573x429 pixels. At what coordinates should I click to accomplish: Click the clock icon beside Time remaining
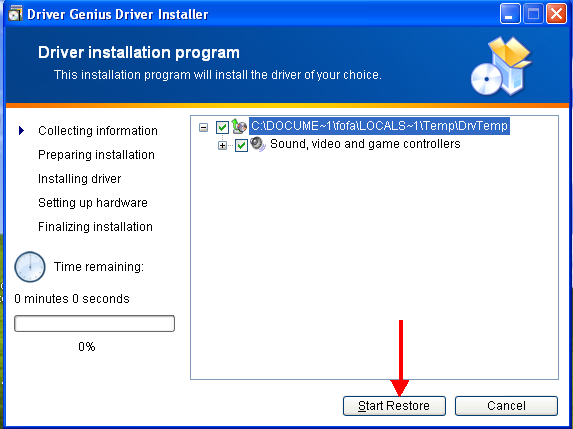tap(30, 267)
